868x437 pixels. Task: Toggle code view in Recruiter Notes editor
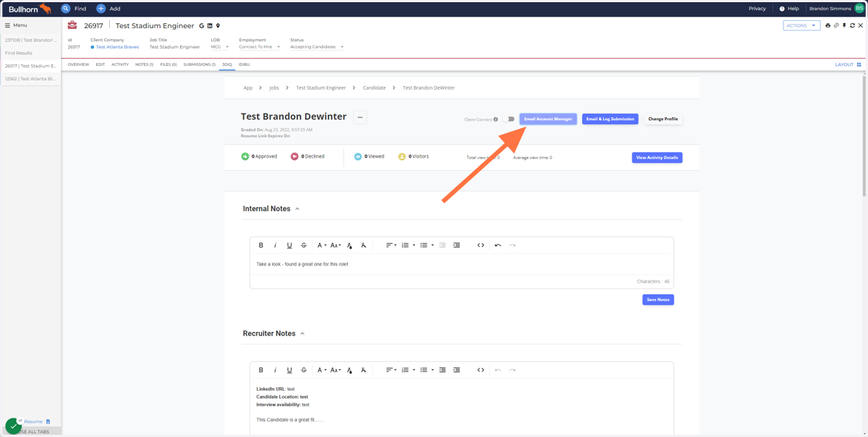480,370
